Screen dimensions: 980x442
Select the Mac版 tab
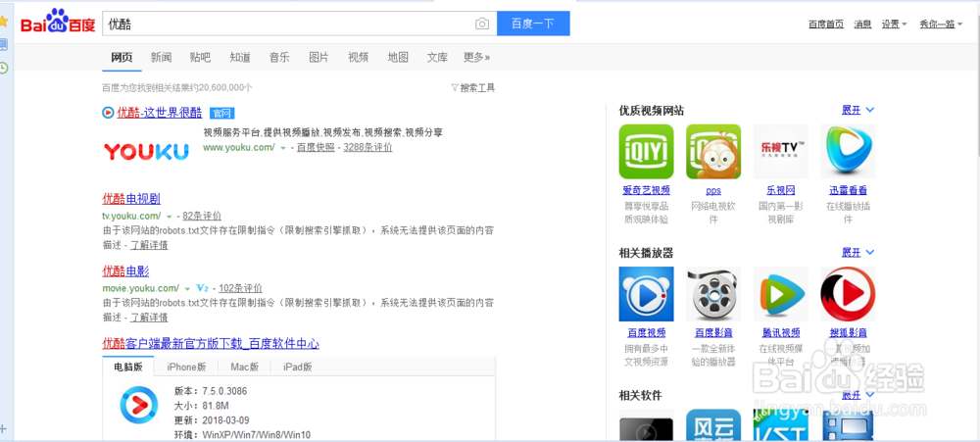pyautogui.click(x=244, y=367)
